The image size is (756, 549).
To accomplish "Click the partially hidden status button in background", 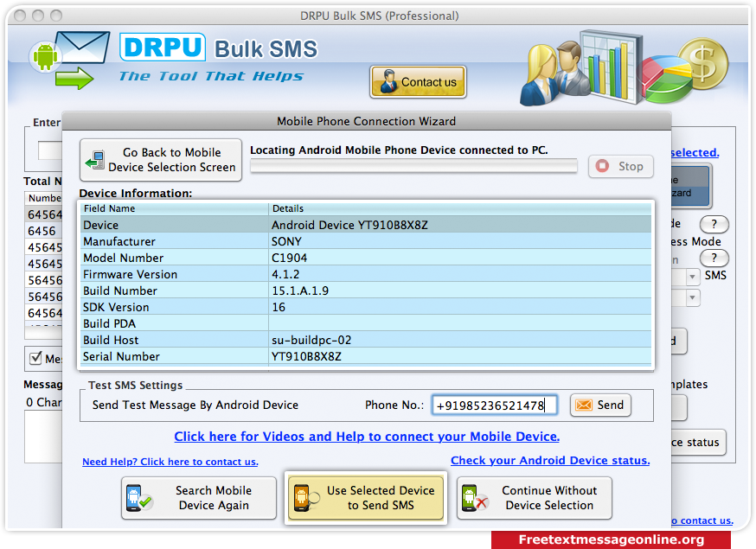I will [698, 442].
